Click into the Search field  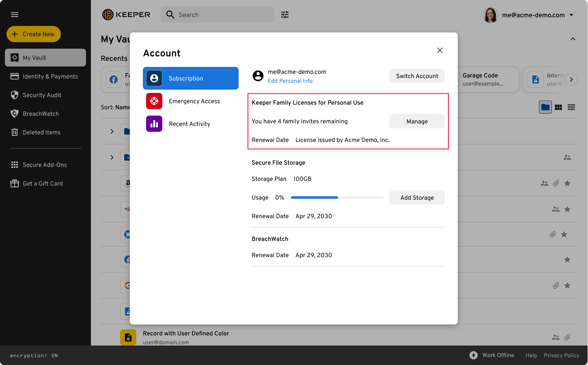click(x=223, y=15)
